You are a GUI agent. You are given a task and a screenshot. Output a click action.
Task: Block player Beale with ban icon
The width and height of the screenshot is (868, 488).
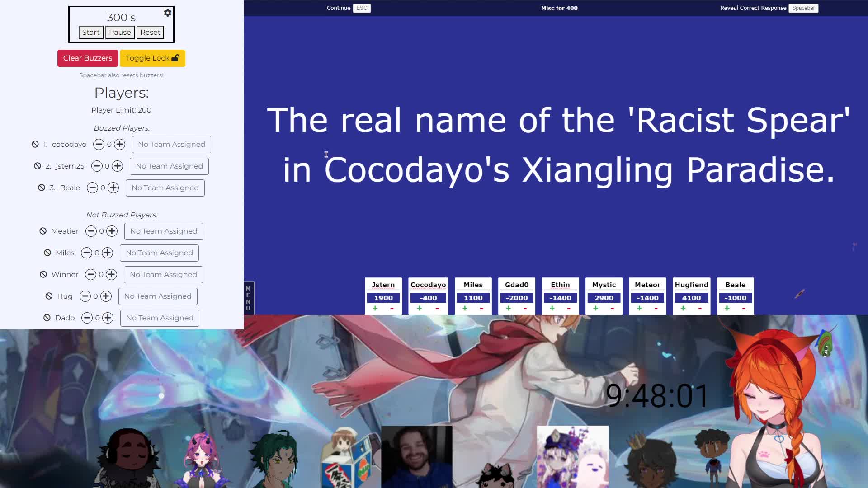tap(42, 188)
